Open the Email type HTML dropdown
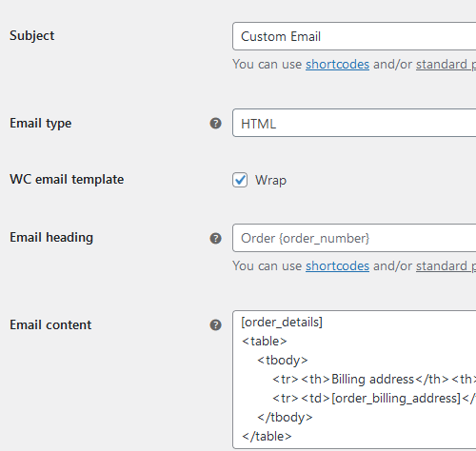This screenshot has width=476, height=451. click(x=354, y=123)
